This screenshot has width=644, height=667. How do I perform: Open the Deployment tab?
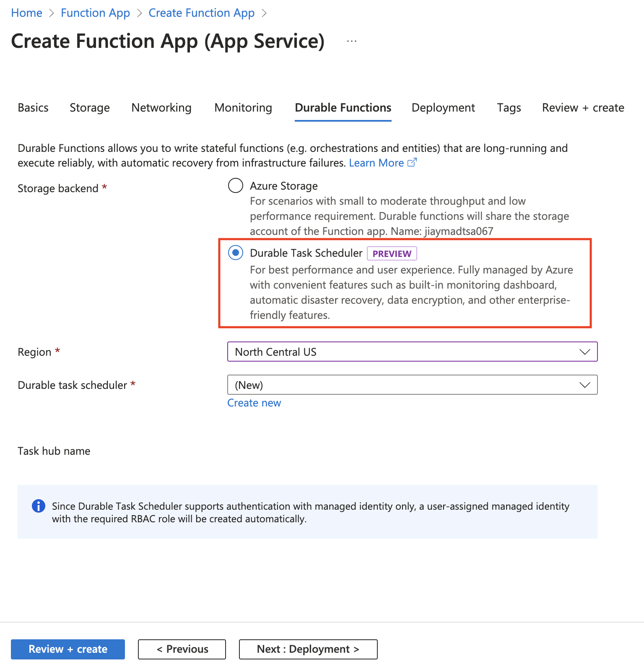click(x=443, y=108)
